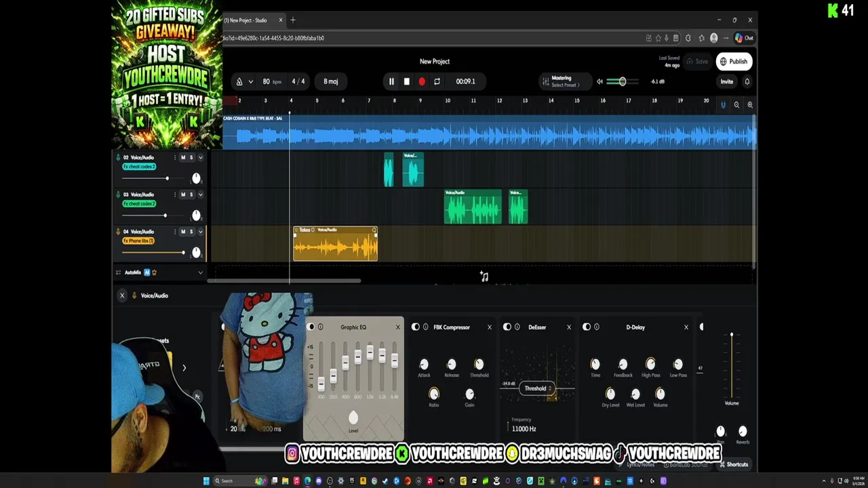Solo track 02 Voice/Audio
This screenshot has width=868, height=488.
pyautogui.click(x=191, y=157)
